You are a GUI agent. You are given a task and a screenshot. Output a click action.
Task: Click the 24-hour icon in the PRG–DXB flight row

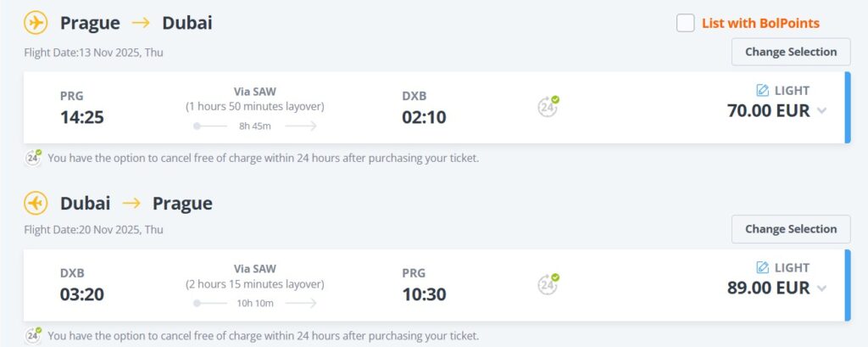[x=548, y=106]
